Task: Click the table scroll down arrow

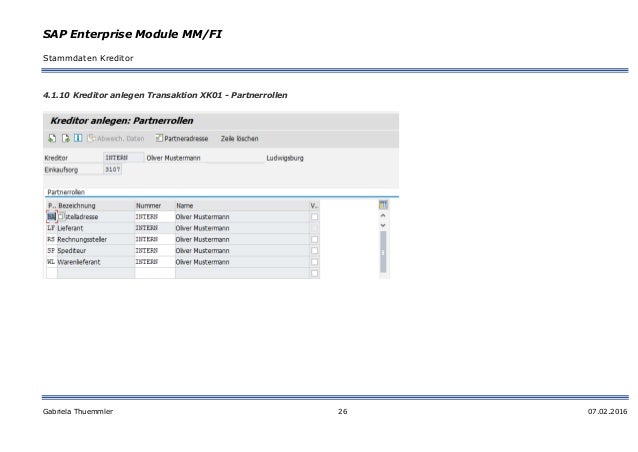Action: [x=383, y=225]
